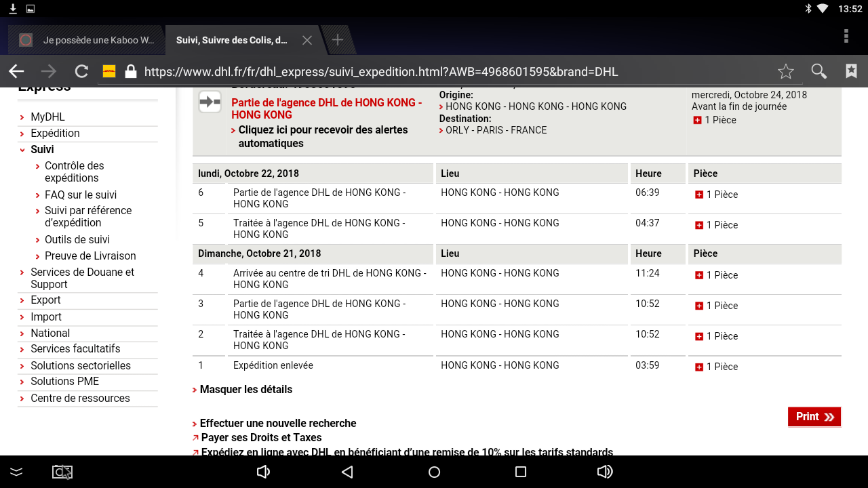The width and height of the screenshot is (868, 488).
Task: Tap the Android back navigation button
Action: click(x=347, y=472)
